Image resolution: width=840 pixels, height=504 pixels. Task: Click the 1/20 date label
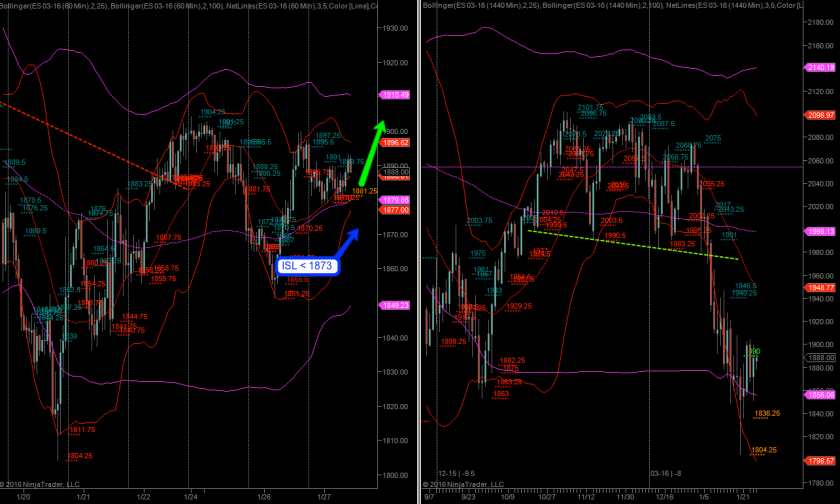coord(22,497)
